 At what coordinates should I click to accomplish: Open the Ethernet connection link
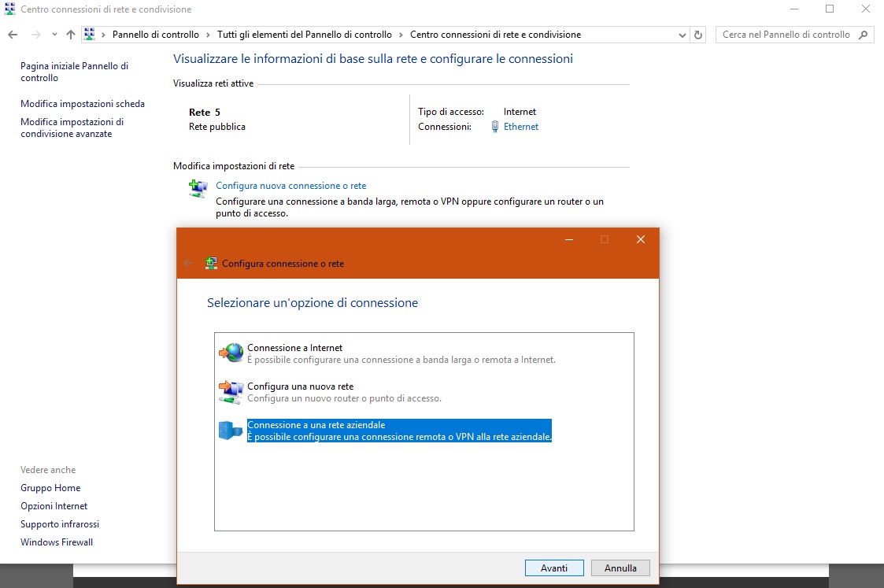tap(521, 127)
